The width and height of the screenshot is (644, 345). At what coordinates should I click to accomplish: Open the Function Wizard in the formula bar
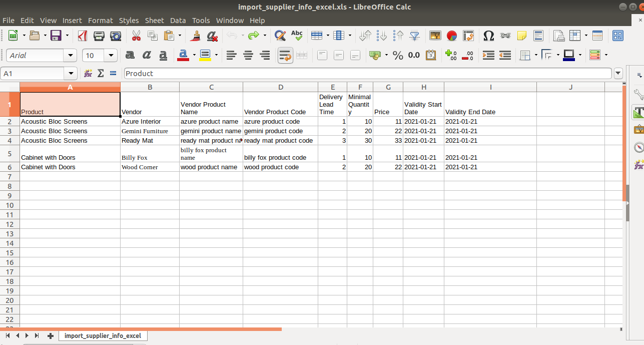point(88,73)
